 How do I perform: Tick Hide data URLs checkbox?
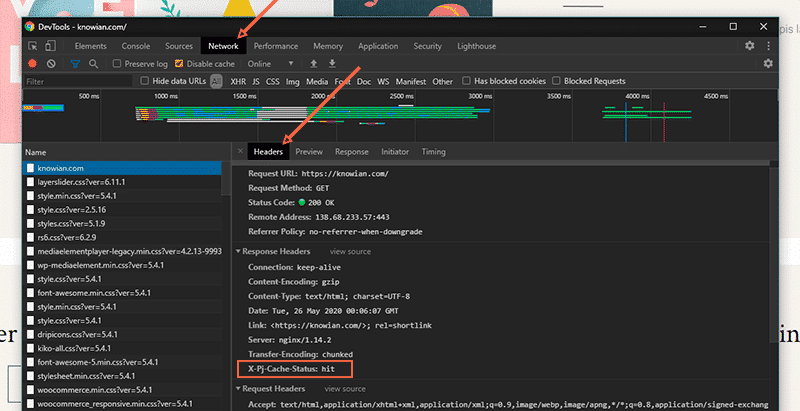144,81
